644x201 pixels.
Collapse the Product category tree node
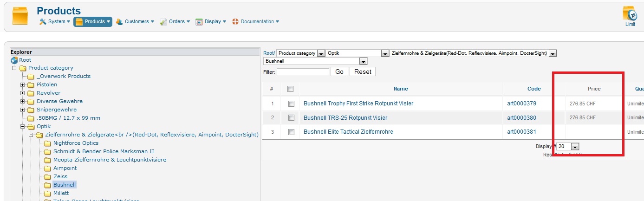tap(14, 68)
